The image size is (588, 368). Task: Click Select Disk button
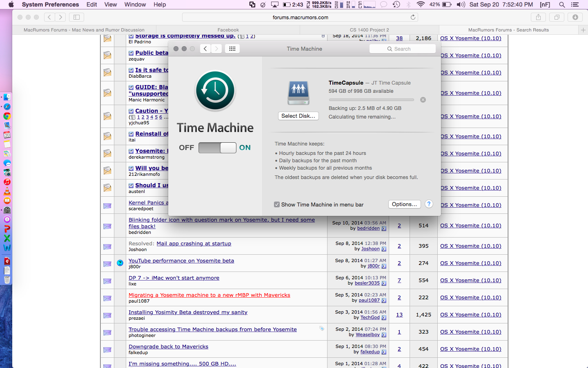click(x=298, y=116)
